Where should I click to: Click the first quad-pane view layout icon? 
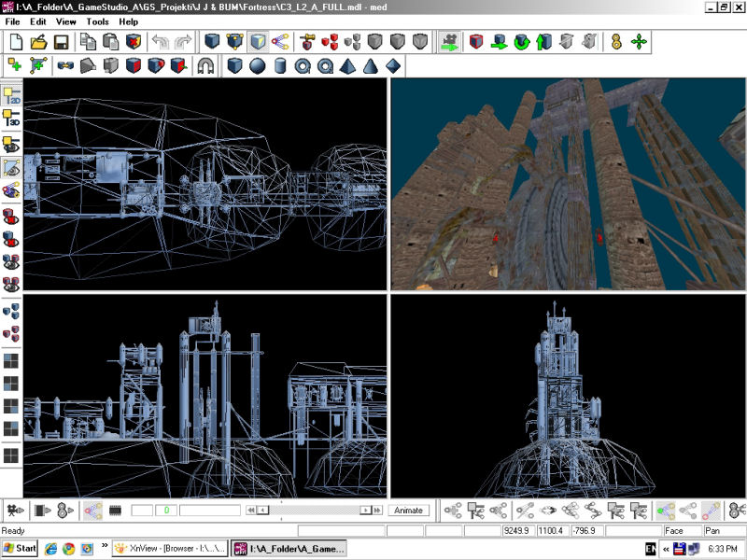pyautogui.click(x=11, y=361)
